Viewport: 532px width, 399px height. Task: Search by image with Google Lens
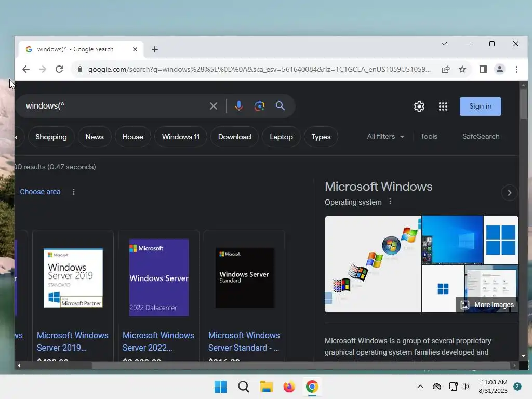[260, 106]
